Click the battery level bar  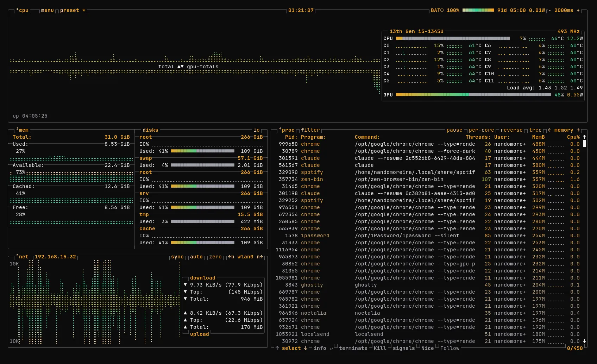pos(478,10)
